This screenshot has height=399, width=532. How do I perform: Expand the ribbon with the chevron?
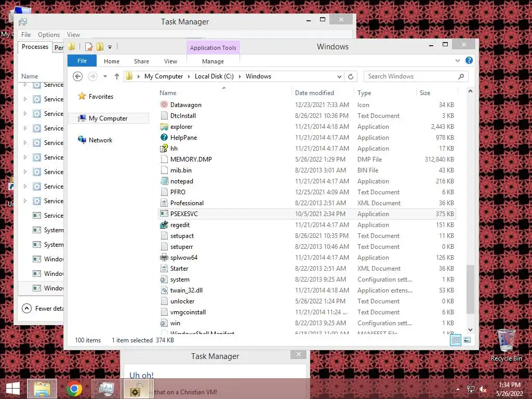458,60
